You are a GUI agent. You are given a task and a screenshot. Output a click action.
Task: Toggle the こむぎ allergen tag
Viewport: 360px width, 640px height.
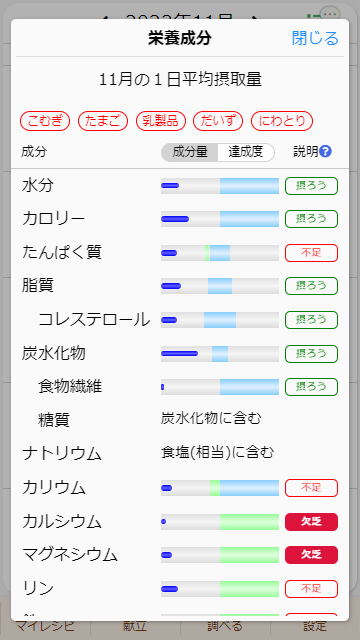pyautogui.click(x=45, y=121)
